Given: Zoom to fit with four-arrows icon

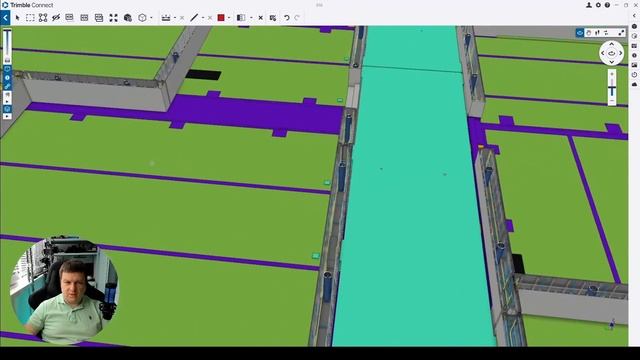Looking at the screenshot, I should 113,18.
